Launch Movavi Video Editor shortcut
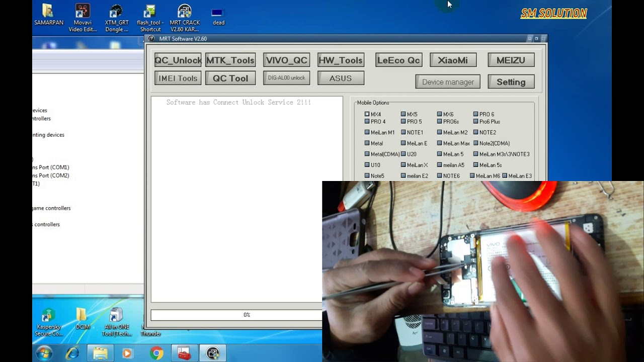 [x=83, y=18]
